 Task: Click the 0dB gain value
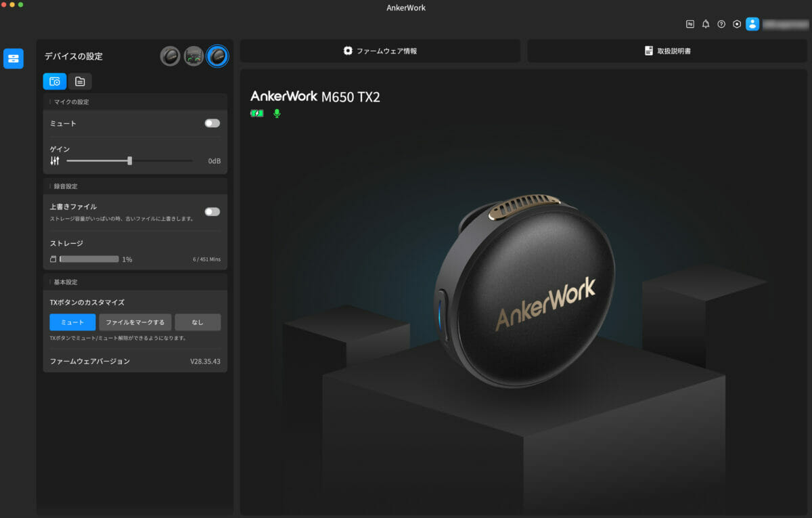point(214,161)
